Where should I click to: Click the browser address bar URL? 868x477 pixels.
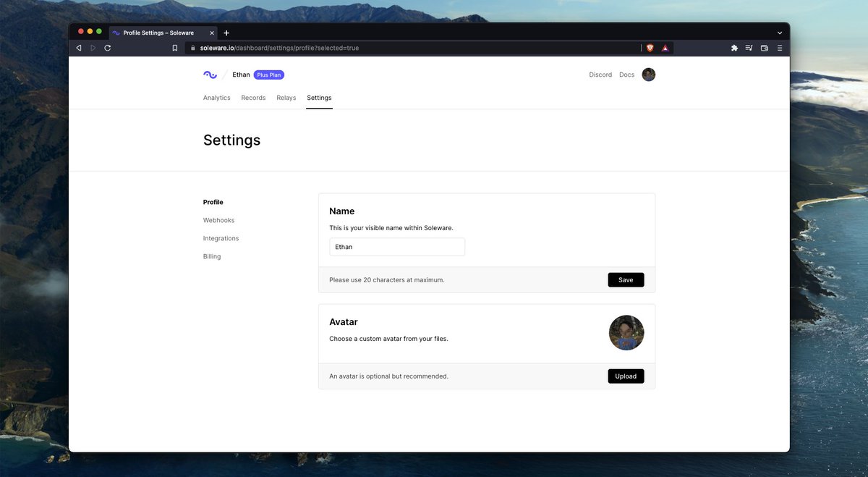pyautogui.click(x=279, y=48)
